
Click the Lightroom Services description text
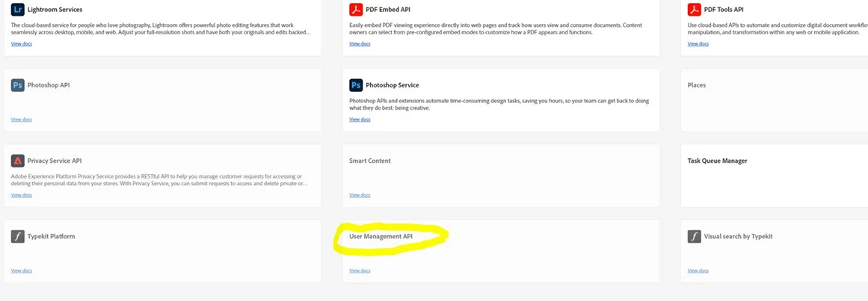pos(161,29)
